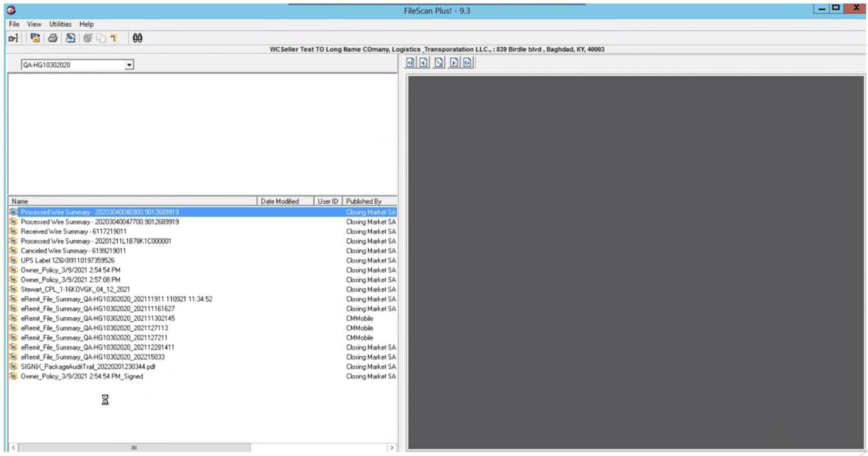
Task: Sort by Date Modified column header
Action: click(286, 201)
